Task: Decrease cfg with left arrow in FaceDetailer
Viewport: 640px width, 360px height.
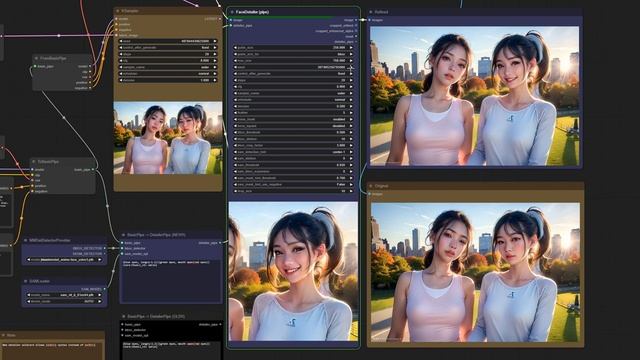Action: tap(236, 87)
